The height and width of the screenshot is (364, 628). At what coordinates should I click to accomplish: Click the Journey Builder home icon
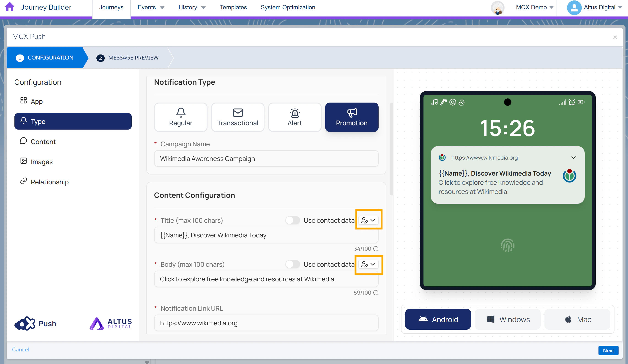coord(9,7)
